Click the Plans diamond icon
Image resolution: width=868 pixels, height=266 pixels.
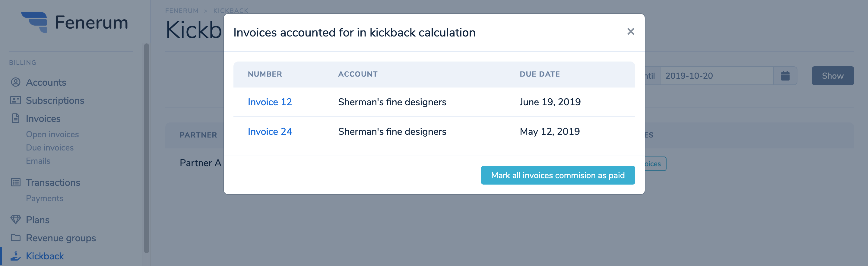(x=15, y=220)
